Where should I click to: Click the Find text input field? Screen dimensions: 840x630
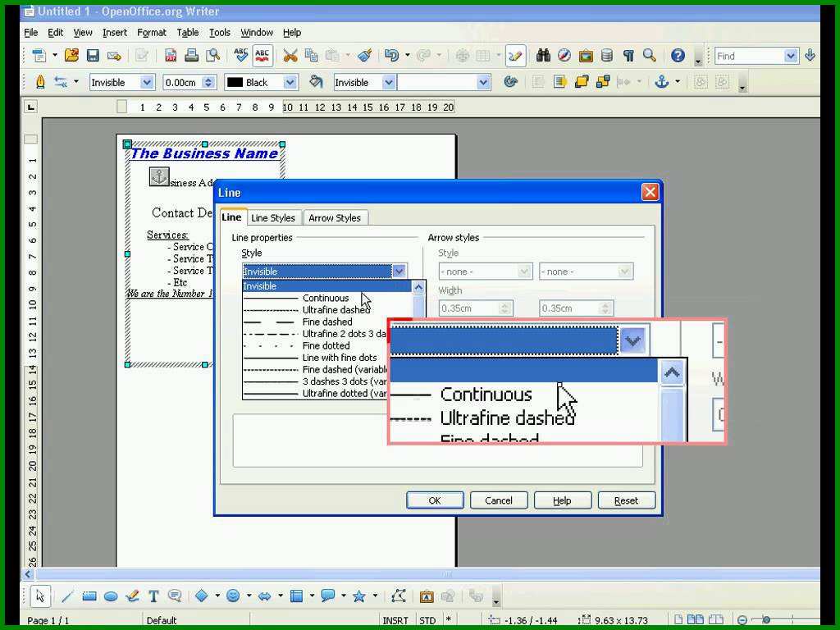tap(750, 56)
